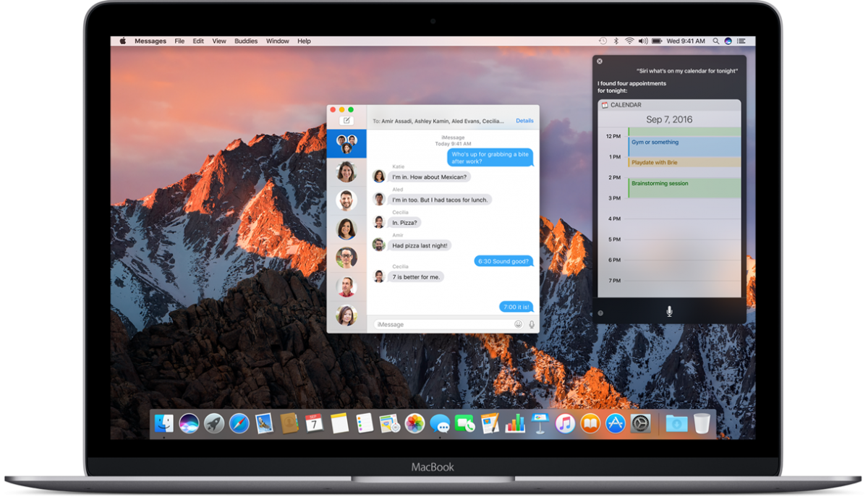Image resolution: width=868 pixels, height=497 pixels.
Task: Open the Window menu in Messages
Action: 277,41
